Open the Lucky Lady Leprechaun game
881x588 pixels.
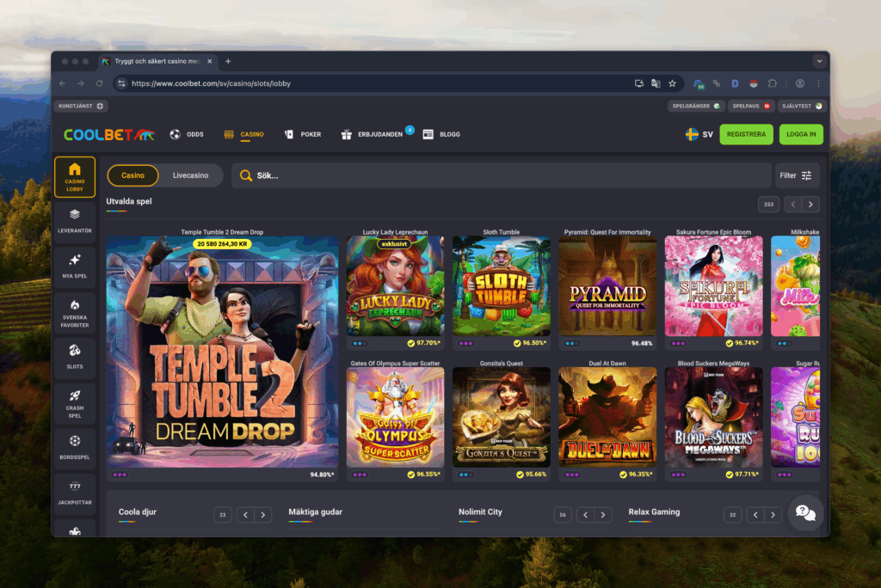(x=396, y=286)
